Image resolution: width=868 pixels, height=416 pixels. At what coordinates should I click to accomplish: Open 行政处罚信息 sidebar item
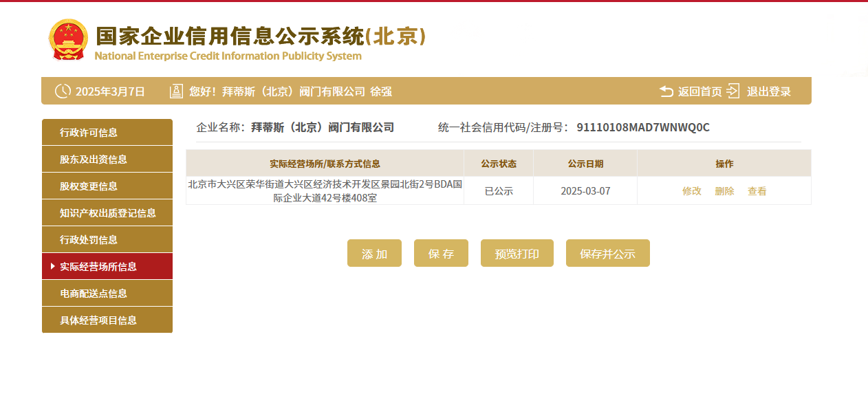point(107,239)
